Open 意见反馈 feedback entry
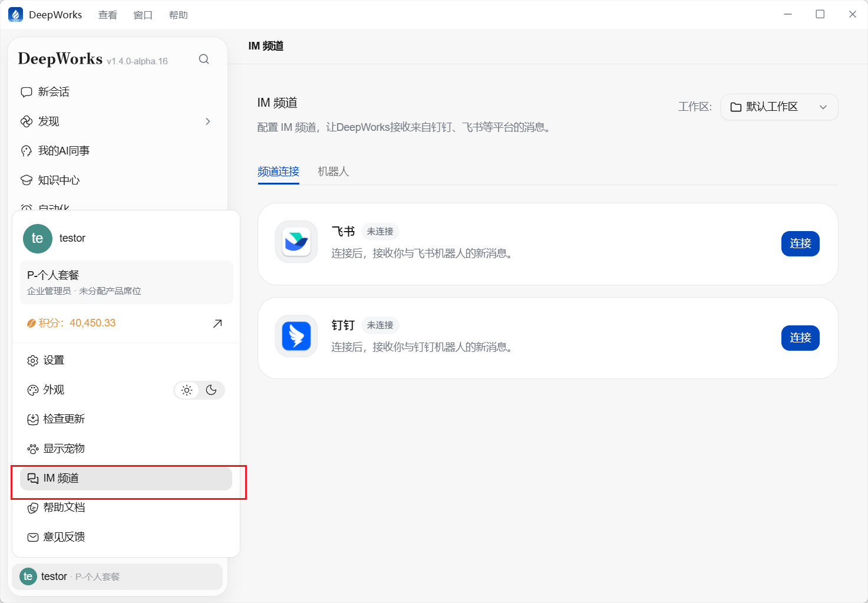This screenshot has width=868, height=603. click(126, 537)
